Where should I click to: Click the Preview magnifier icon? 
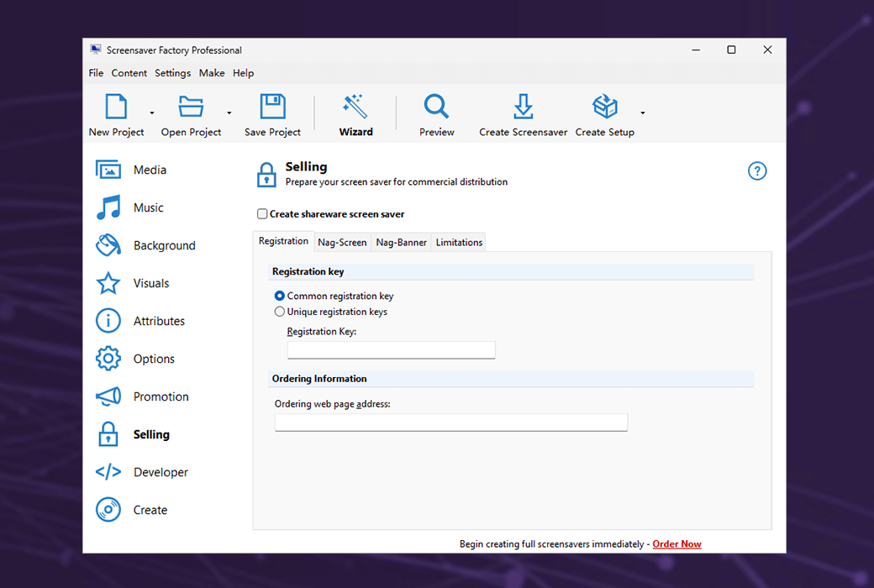[x=436, y=106]
